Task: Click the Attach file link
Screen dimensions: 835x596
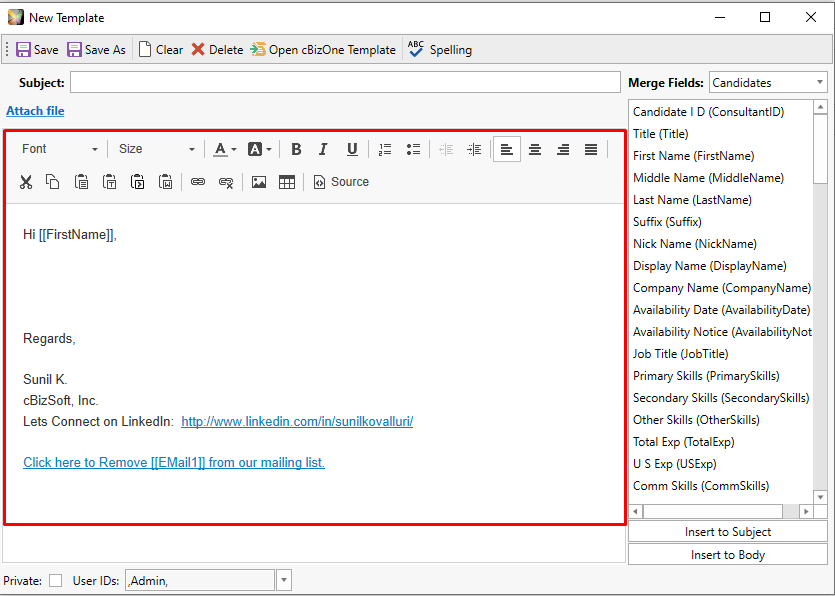Action: (x=35, y=111)
